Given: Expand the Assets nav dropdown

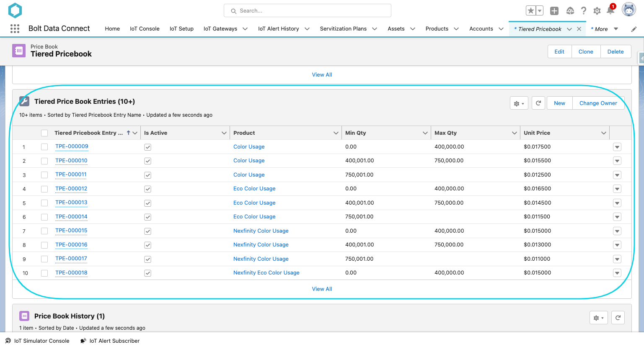Looking at the screenshot, I should pos(413,29).
